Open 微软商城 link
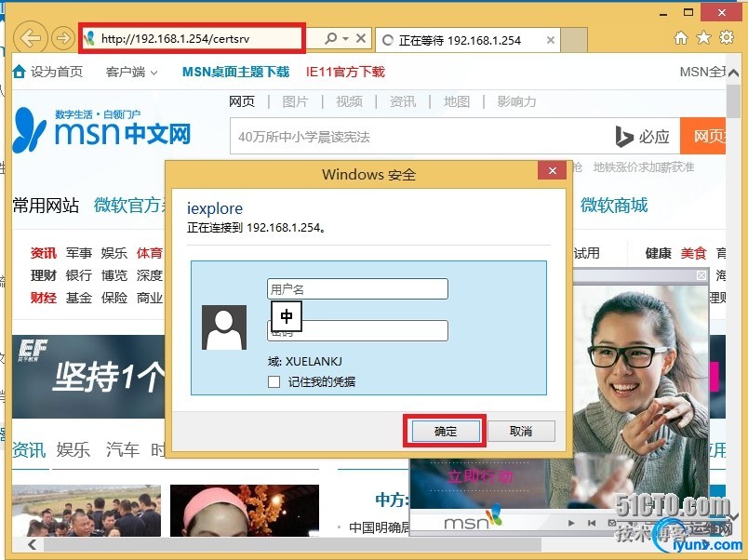748x560 pixels. pyautogui.click(x=613, y=206)
